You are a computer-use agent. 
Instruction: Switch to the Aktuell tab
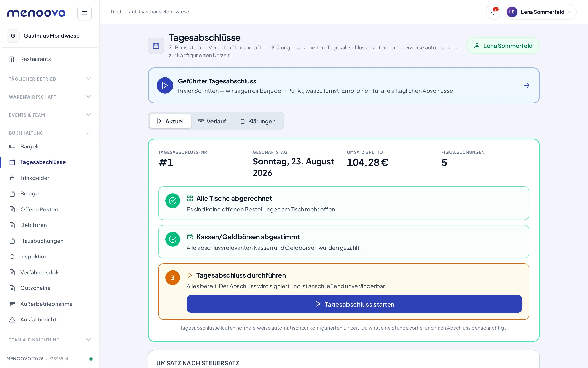(x=170, y=121)
